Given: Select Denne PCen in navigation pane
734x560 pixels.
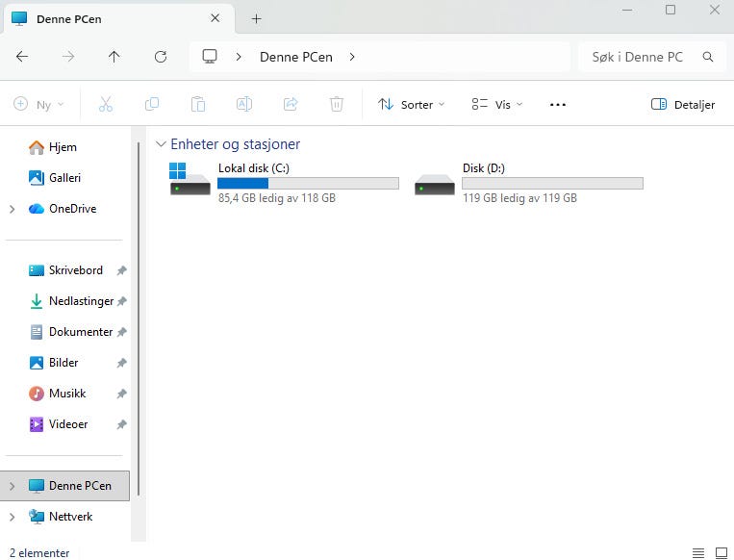Looking at the screenshot, I should coord(64,486).
